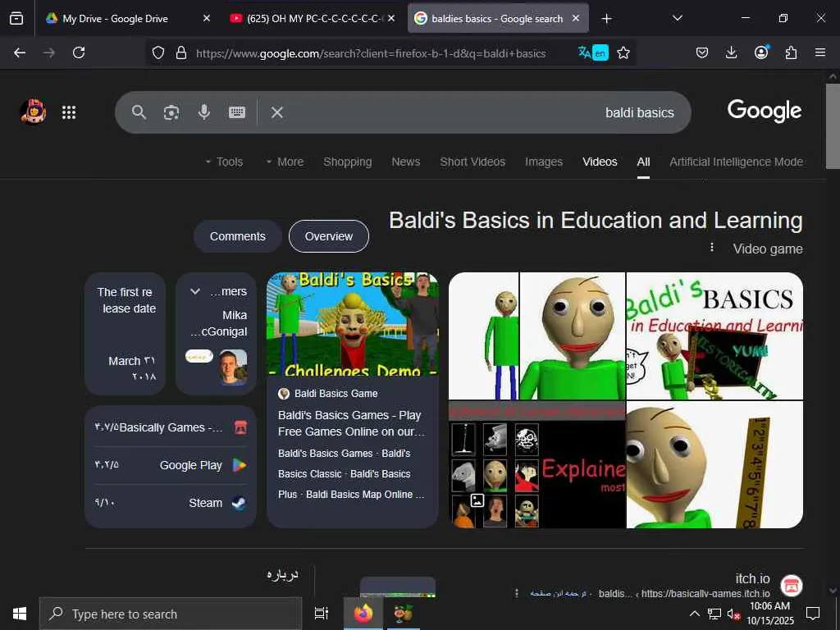Viewport: 840px width, 630px height.
Task: Open the Tools dropdown
Action: click(224, 162)
